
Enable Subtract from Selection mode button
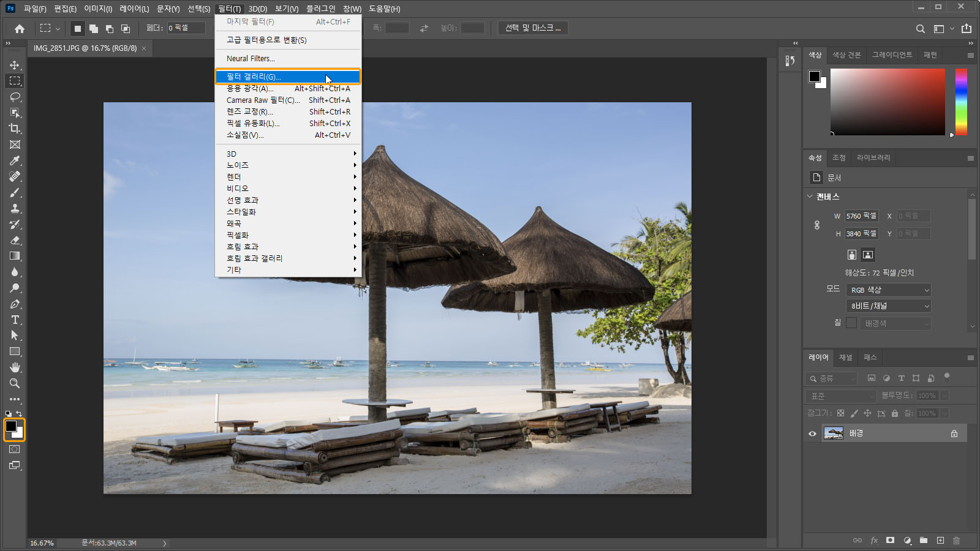pyautogui.click(x=109, y=28)
